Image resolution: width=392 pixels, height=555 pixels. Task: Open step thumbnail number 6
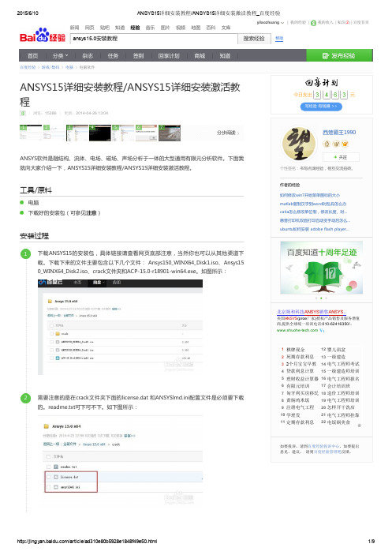(x=147, y=133)
